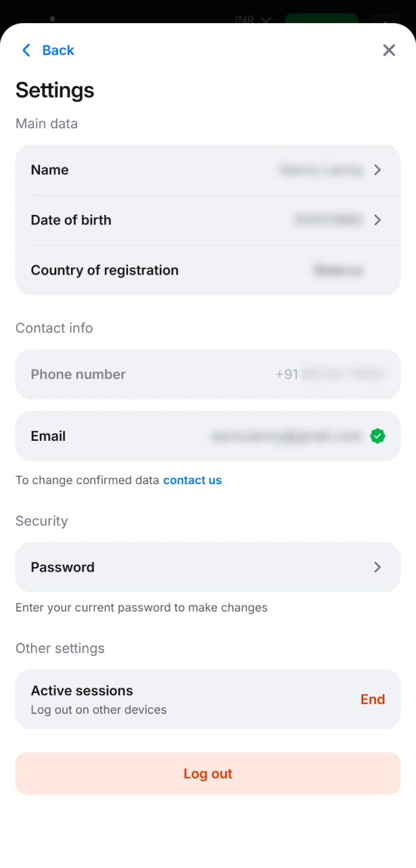Tap the chevron on the Password row
416x868 pixels.
[x=377, y=568]
